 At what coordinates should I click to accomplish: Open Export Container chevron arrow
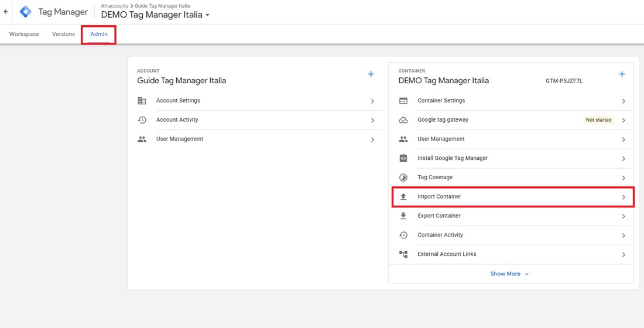tap(624, 216)
